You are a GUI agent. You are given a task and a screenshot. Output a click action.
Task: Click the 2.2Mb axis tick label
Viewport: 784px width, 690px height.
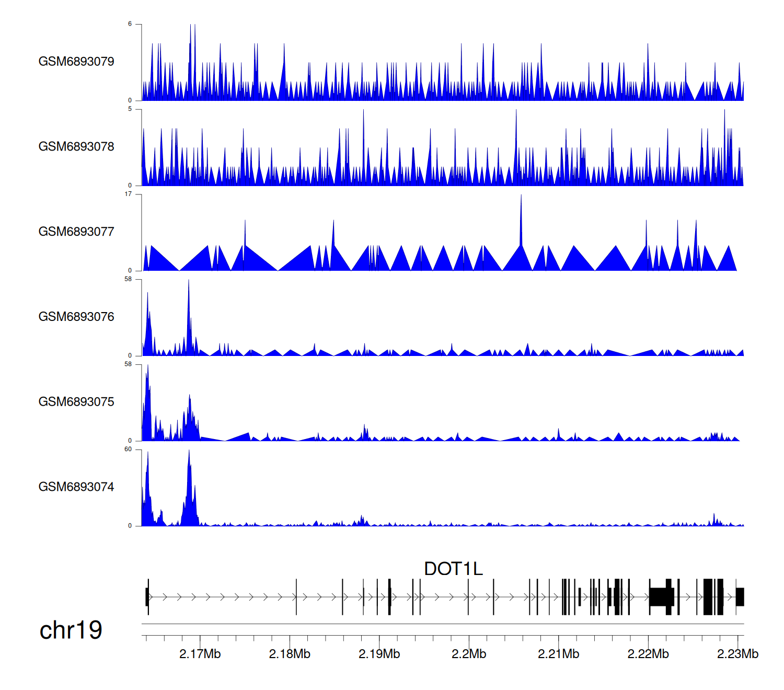click(469, 654)
